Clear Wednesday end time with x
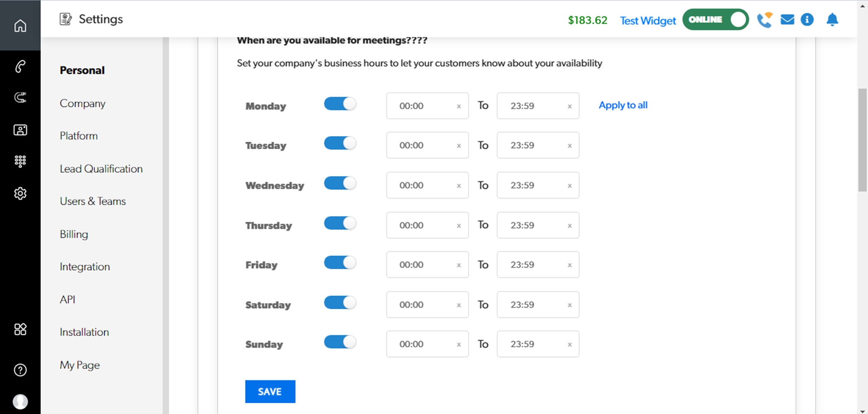 click(x=569, y=186)
